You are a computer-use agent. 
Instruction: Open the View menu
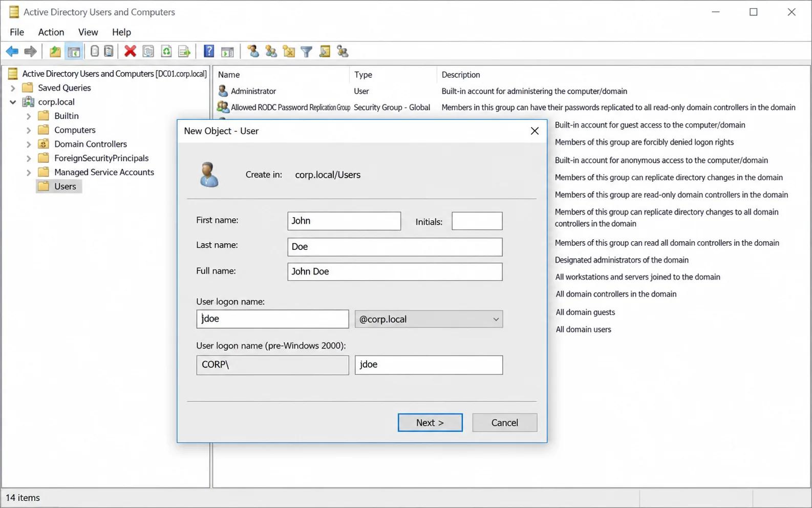88,32
